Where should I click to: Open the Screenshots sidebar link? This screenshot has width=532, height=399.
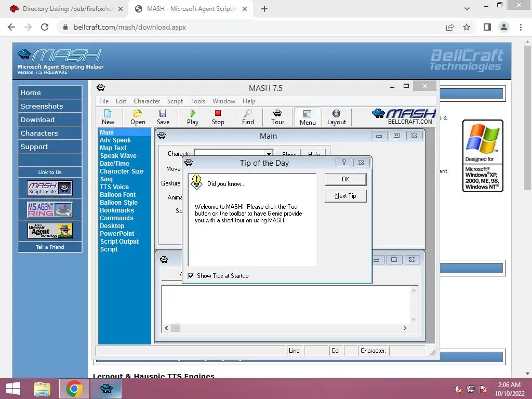pyautogui.click(x=50, y=106)
